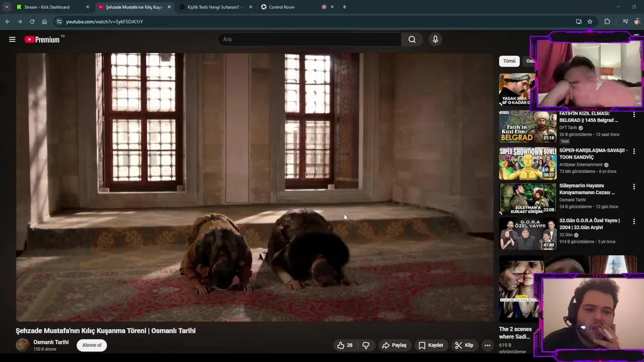The image size is (644, 362).
Task: Open options menu for Süleyman'ın Hayatını video
Action: (x=634, y=187)
